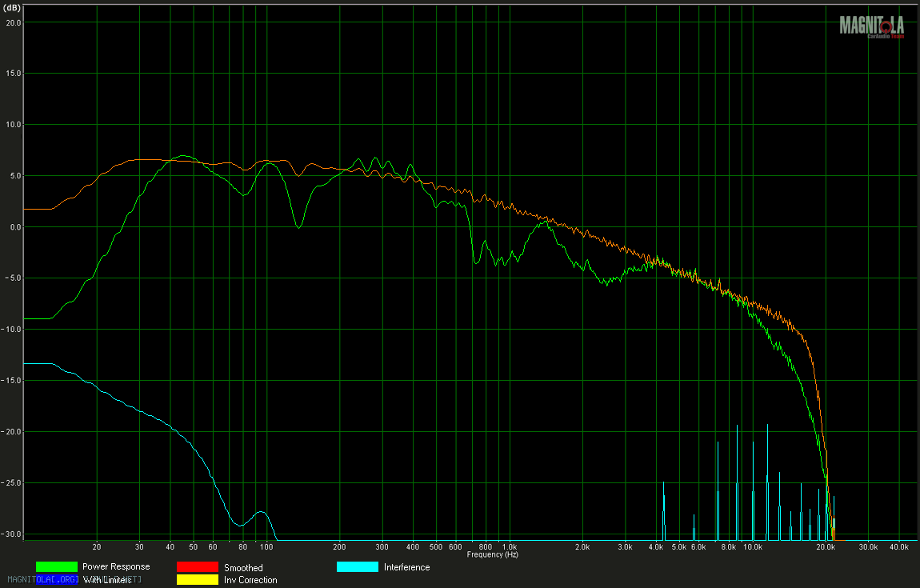
Task: Click the red Smoothed legend swatch
Action: (x=197, y=567)
